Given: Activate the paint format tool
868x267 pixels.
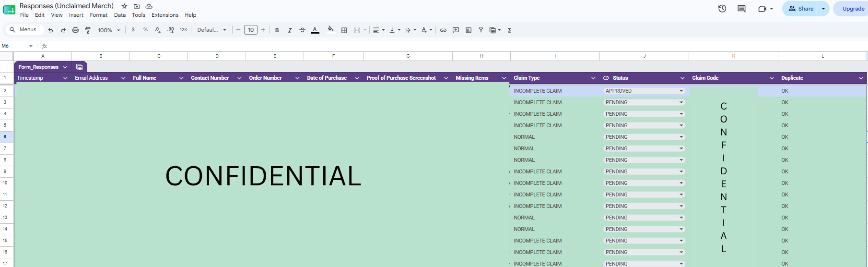Looking at the screenshot, I should tap(88, 30).
